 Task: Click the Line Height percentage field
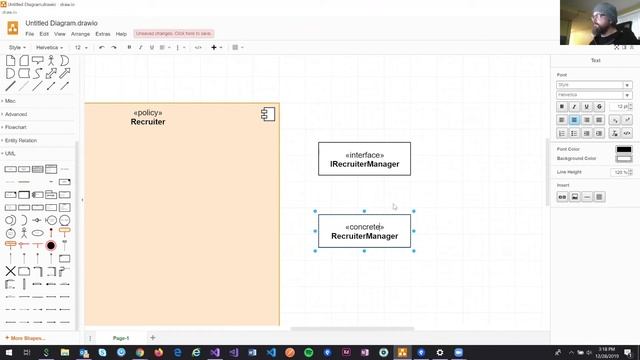tap(621, 172)
